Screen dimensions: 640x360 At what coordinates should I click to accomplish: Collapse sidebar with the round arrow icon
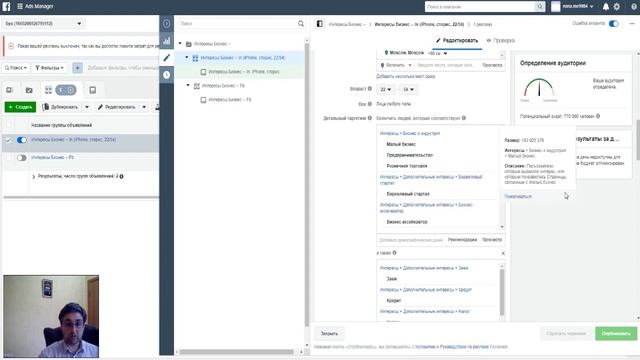167,24
